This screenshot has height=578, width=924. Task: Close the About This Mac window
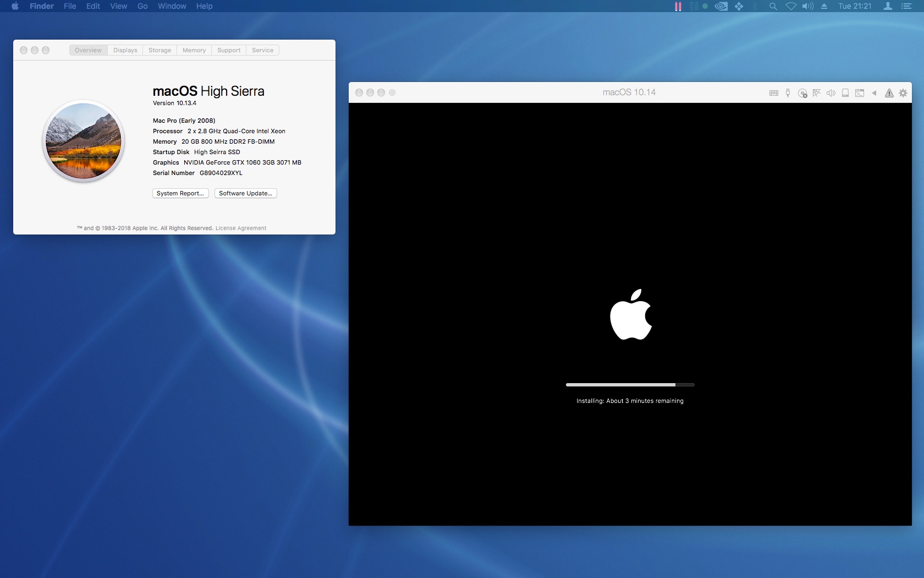(24, 50)
